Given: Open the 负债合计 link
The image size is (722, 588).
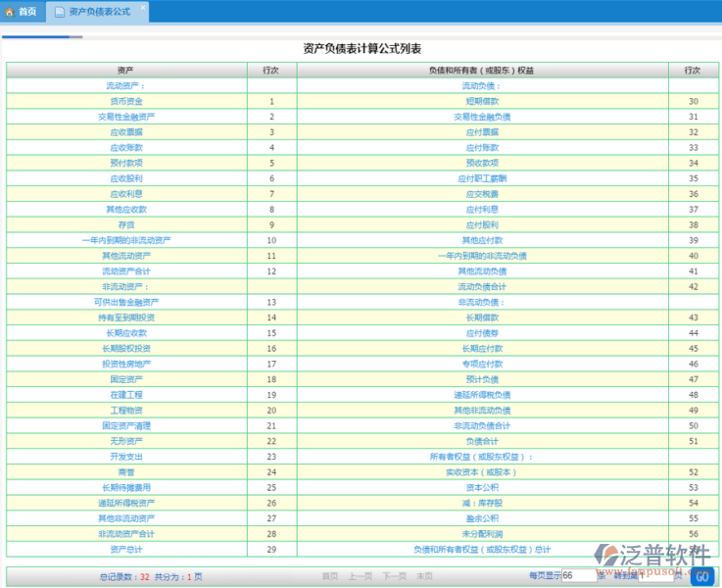Looking at the screenshot, I should tap(482, 441).
